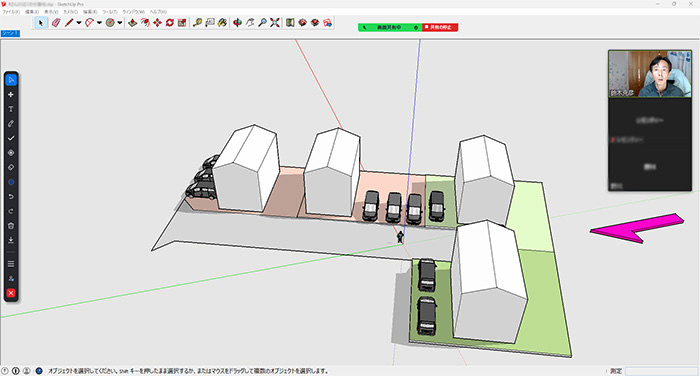Expand the Arc tool dropdown arrow
The width and height of the screenshot is (700, 376).
pos(100,23)
